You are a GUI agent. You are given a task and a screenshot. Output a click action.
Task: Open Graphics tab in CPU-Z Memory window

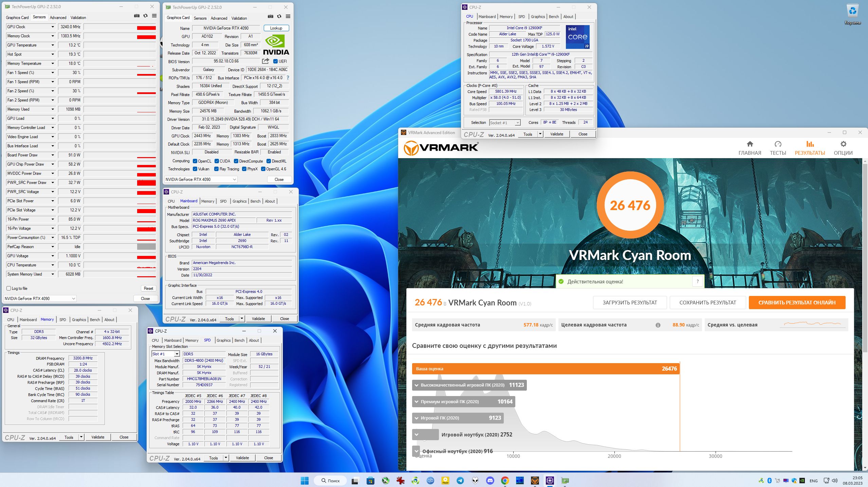(79, 320)
